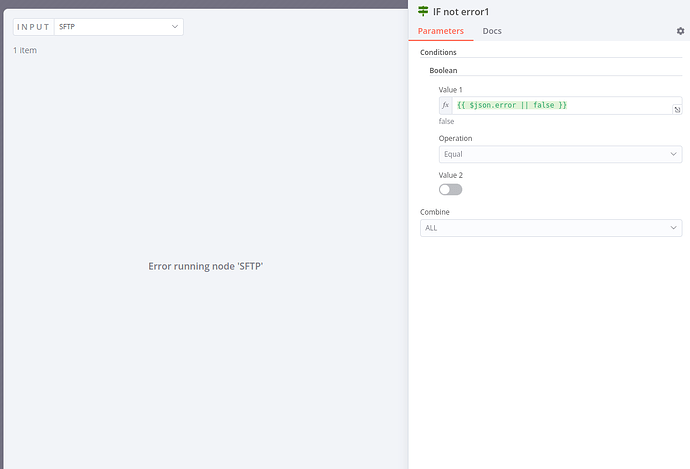The height and width of the screenshot is (469, 690).
Task: Open node settings gear icon
Action: coord(680,31)
